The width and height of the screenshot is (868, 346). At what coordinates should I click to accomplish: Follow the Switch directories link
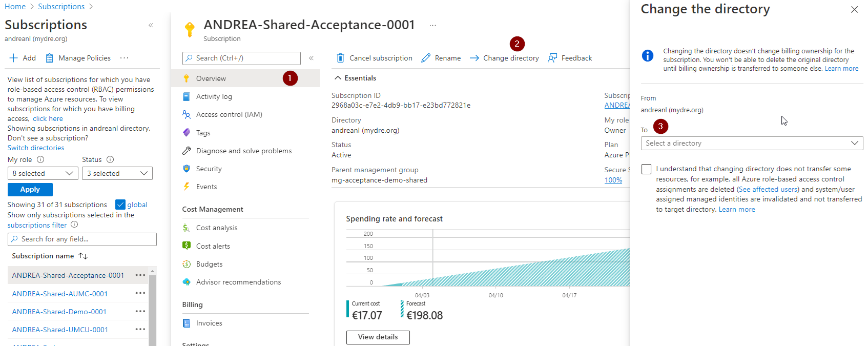36,148
